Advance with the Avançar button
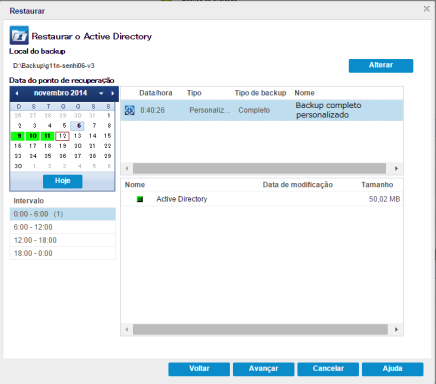The image size is (436, 384). (x=263, y=369)
